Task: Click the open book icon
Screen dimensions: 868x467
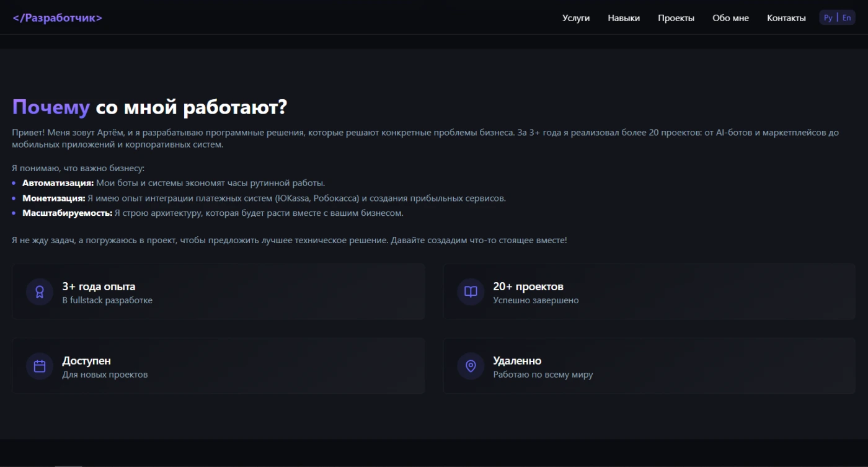Action: coord(471,292)
